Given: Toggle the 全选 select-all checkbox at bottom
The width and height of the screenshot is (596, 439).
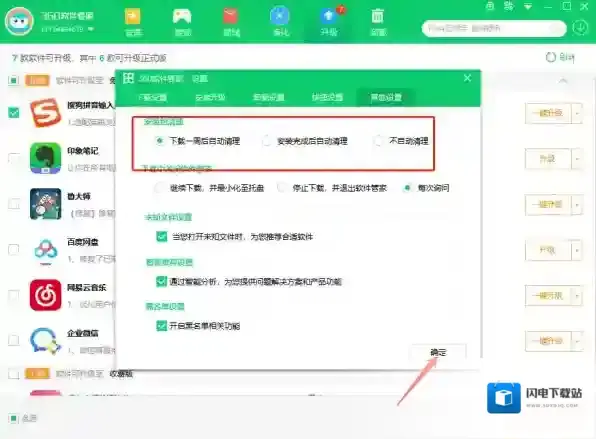Looking at the screenshot, I should 14,418.
